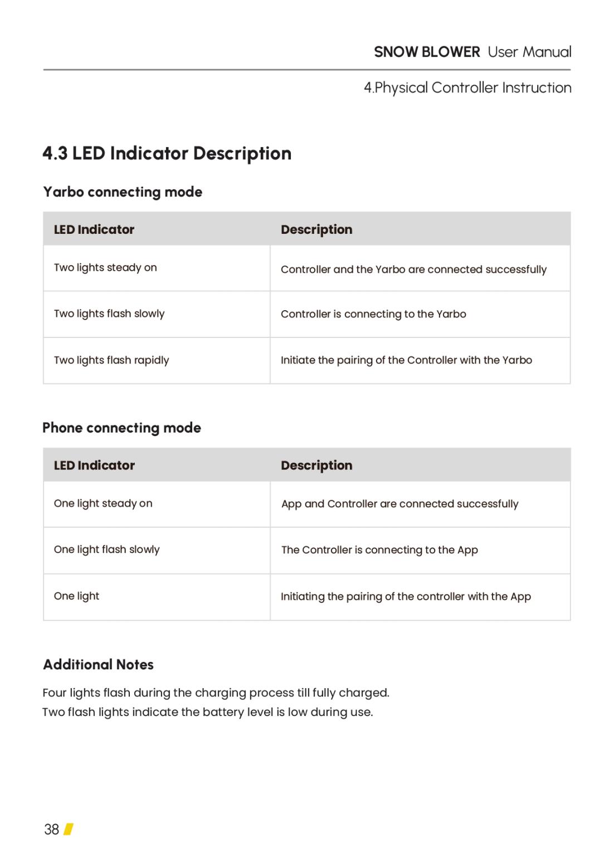Viewport: 614px width, 868px height.
Task: Click the 4.3 LED Indicator Description heading
Action: pos(167,153)
